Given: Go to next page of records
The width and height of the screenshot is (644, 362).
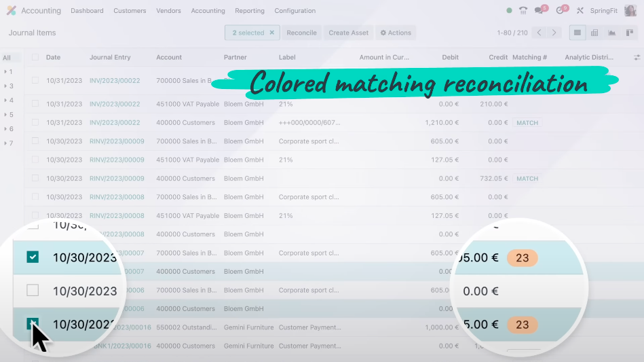Looking at the screenshot, I should 554,33.
